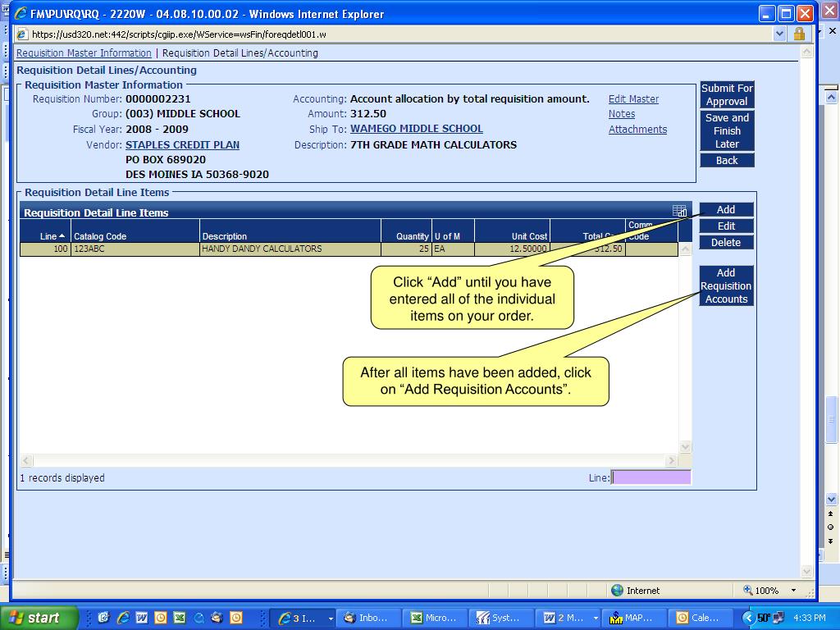Click the grid options icon in table header
This screenshot has width=840, height=630.
(678, 211)
